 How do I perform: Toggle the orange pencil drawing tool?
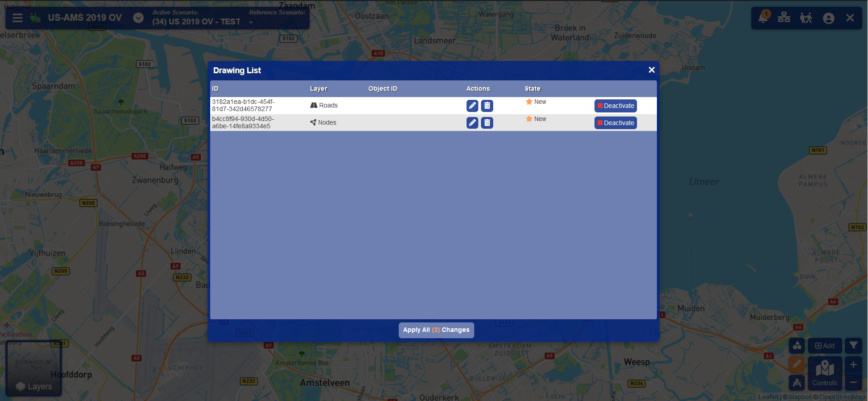[797, 364]
